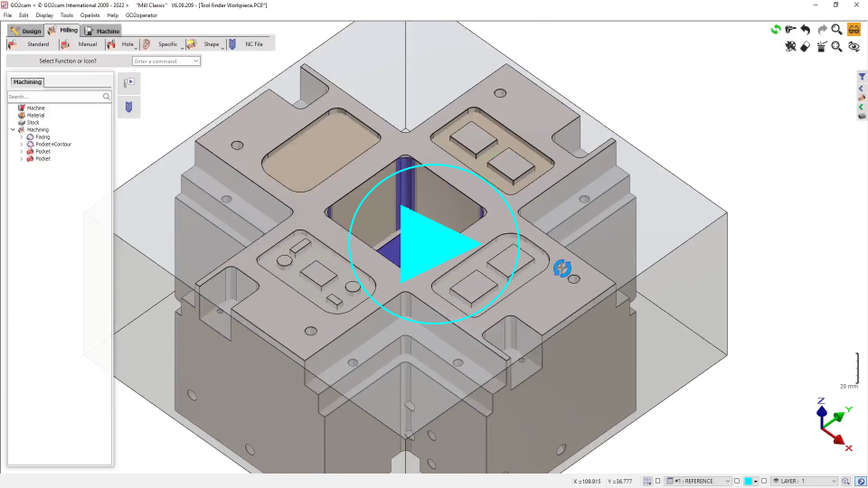Click the blue filter funnel icon

pyautogui.click(x=862, y=78)
